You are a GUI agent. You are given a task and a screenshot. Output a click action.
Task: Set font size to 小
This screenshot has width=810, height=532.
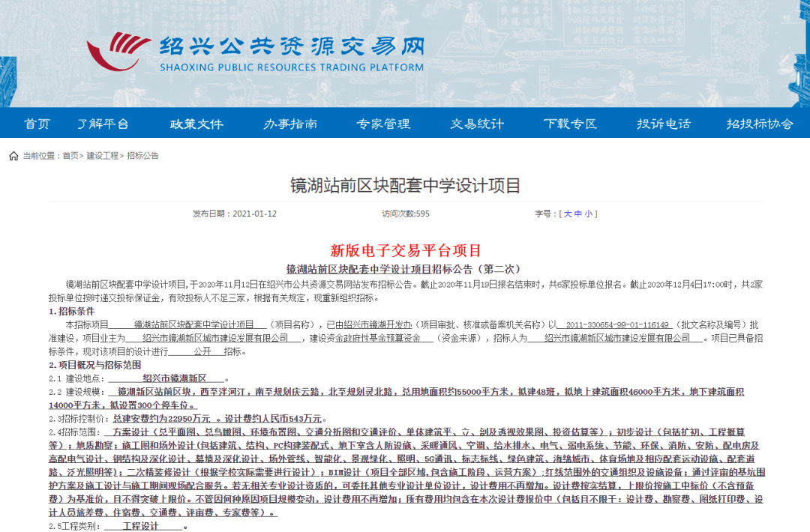point(589,214)
